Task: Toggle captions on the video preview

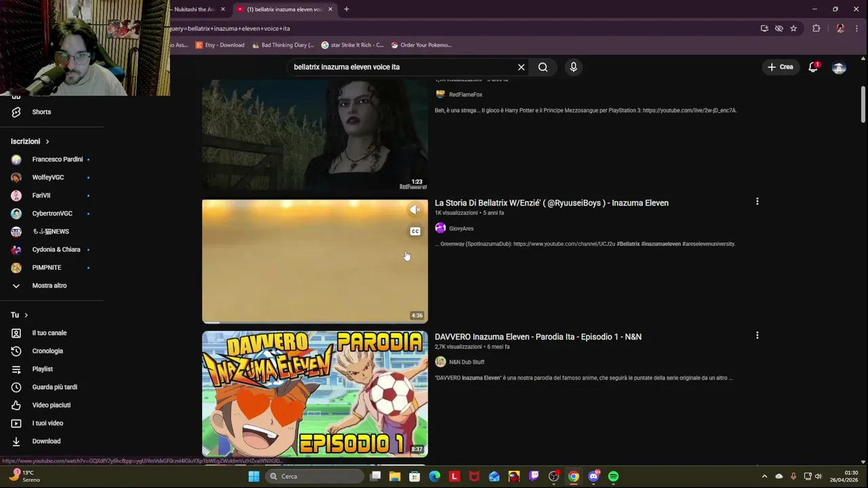Action: coord(415,232)
